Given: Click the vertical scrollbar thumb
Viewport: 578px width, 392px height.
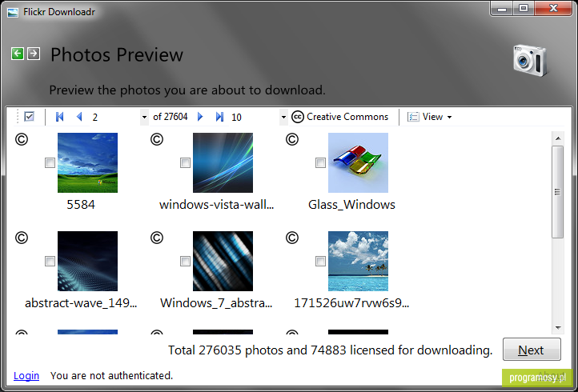Looking at the screenshot, I should pos(558,192).
